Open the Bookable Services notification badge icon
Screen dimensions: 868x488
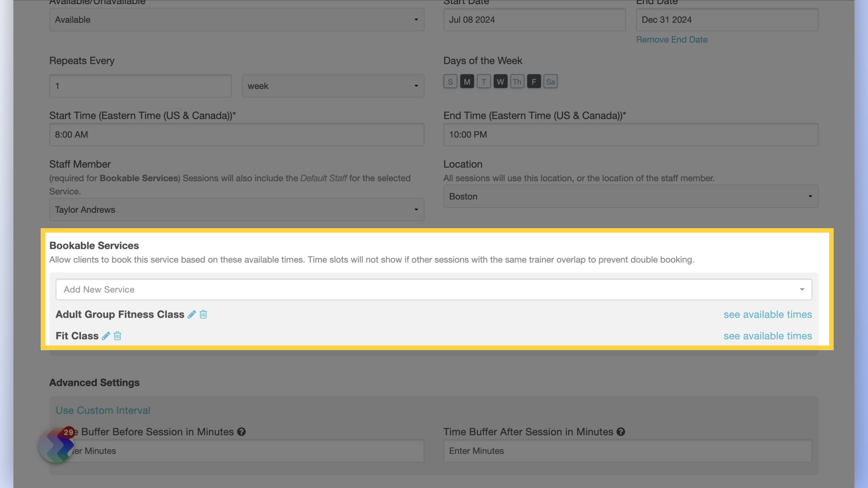[68, 431]
